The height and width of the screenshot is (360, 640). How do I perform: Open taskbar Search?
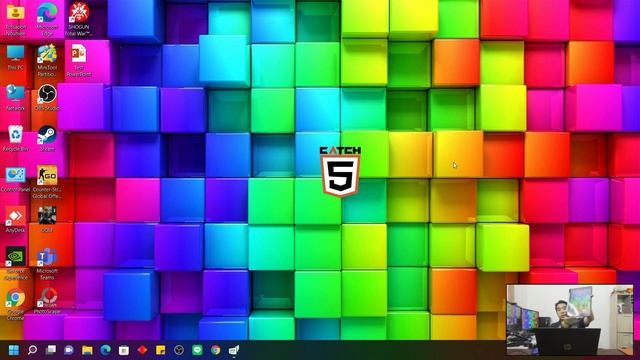tap(32, 350)
